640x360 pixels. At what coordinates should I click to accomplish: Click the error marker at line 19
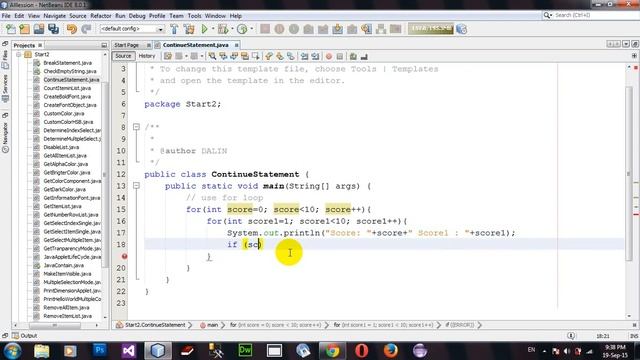tap(124, 256)
